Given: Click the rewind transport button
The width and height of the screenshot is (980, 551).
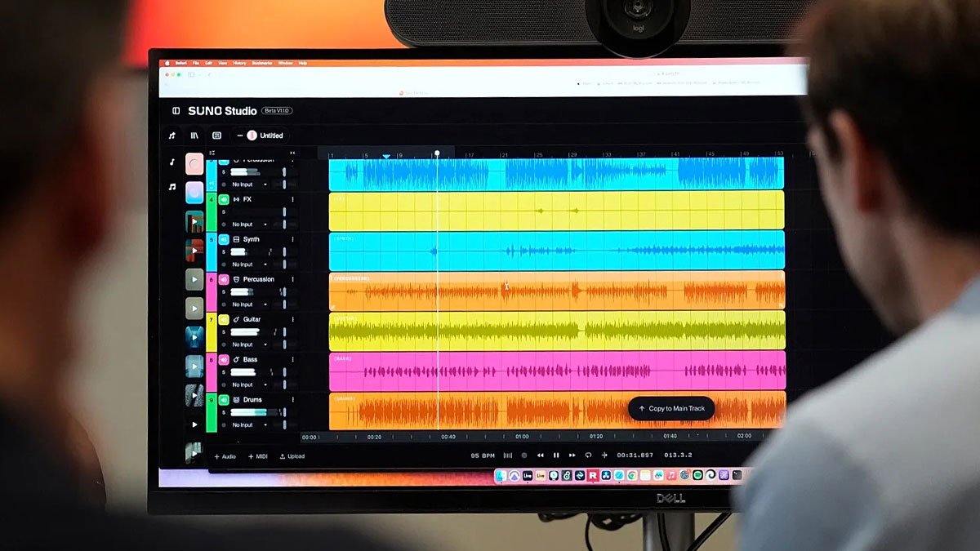Looking at the screenshot, I should (x=540, y=455).
